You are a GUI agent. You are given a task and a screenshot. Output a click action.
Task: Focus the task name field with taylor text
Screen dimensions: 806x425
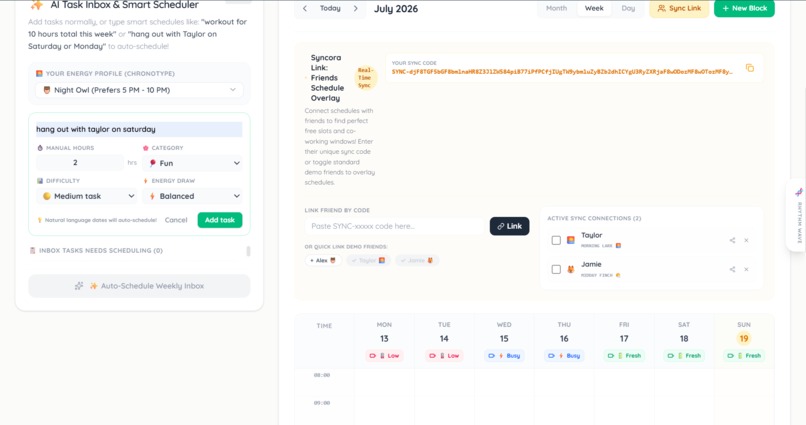point(139,129)
